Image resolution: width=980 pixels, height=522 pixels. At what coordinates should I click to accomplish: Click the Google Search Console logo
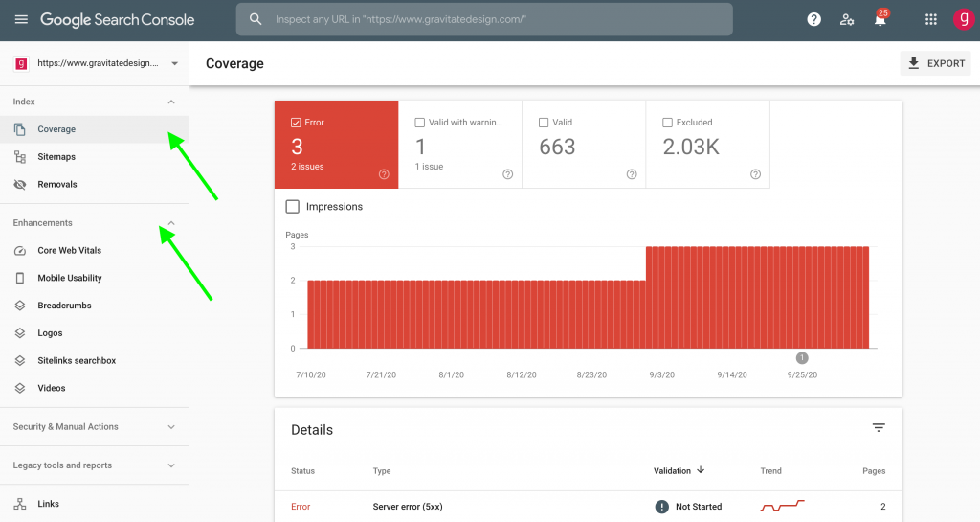pyautogui.click(x=118, y=19)
